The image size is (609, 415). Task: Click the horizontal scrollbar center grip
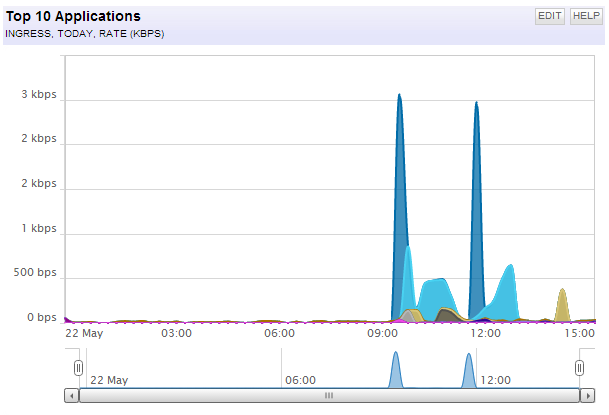[x=329, y=396]
